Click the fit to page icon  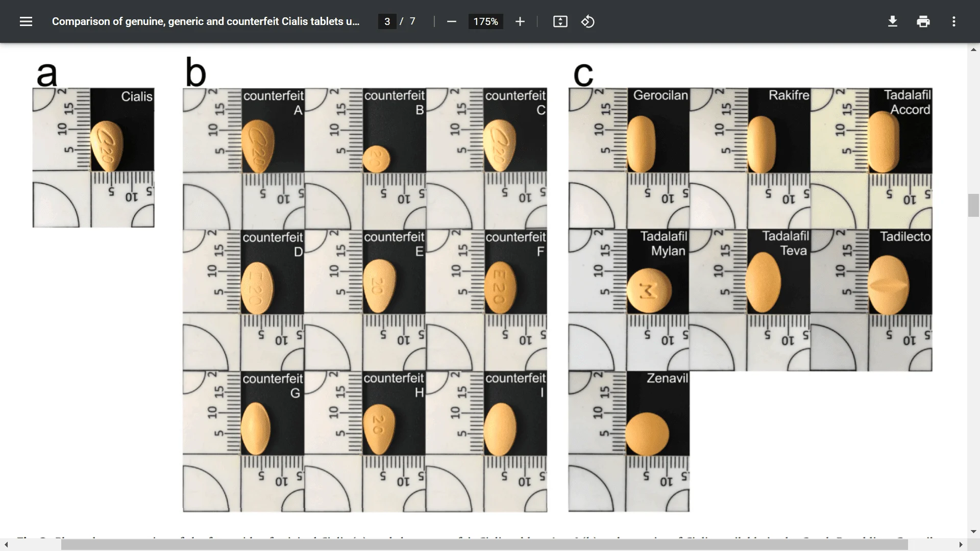point(560,21)
